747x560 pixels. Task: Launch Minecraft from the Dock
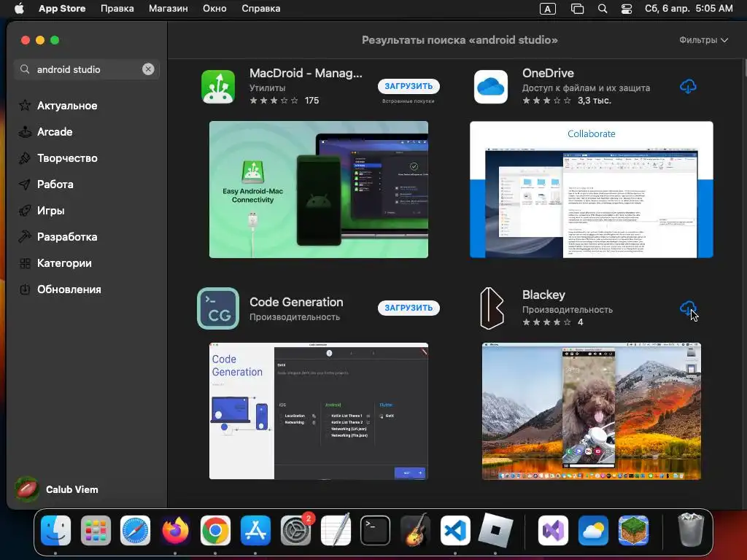[x=633, y=530]
